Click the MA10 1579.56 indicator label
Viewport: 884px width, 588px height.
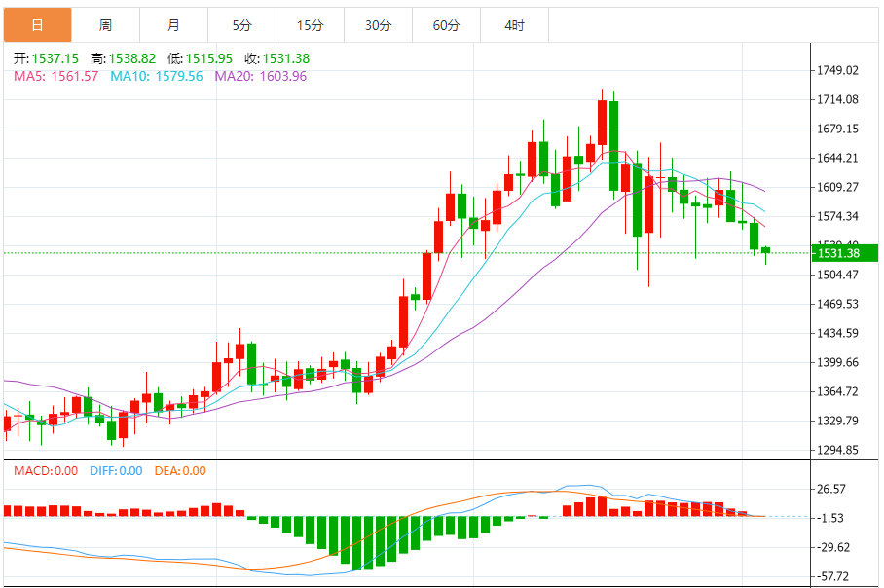(x=156, y=76)
